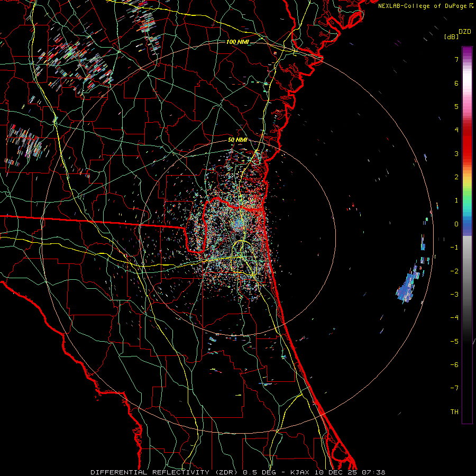Click the DIFFERENTIAL REFLECTIVITY (ZDR) caption text
476x476 pixels.
click(165, 472)
